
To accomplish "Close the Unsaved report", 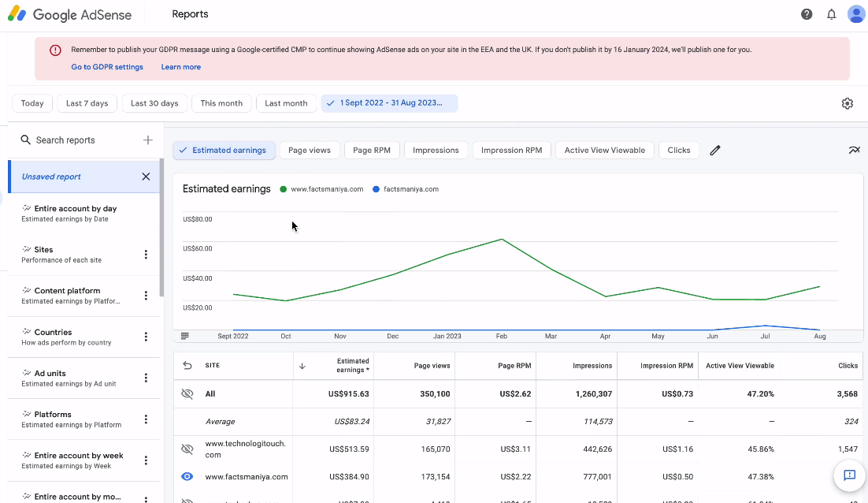I will [146, 177].
